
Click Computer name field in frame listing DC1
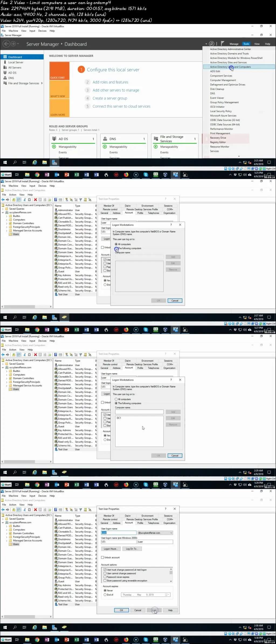click(139, 412)
